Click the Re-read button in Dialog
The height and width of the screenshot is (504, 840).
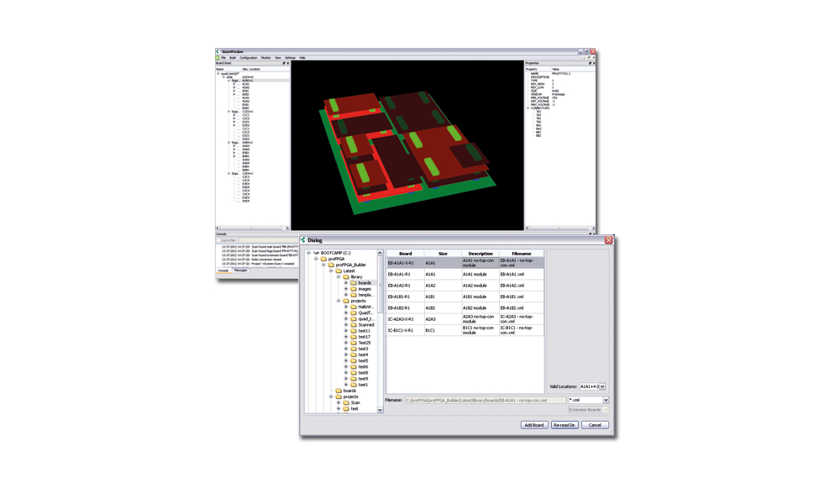point(564,425)
